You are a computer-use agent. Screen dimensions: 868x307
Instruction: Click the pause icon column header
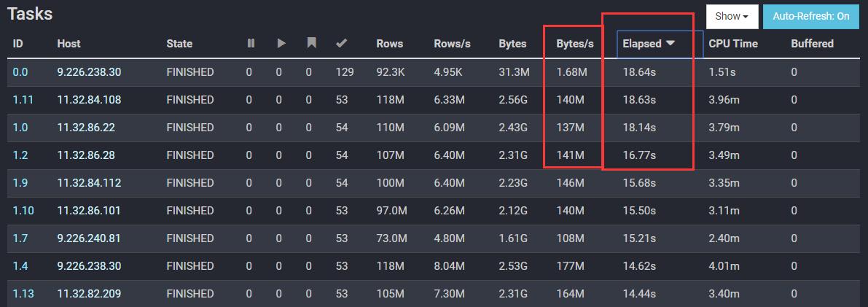coord(251,44)
